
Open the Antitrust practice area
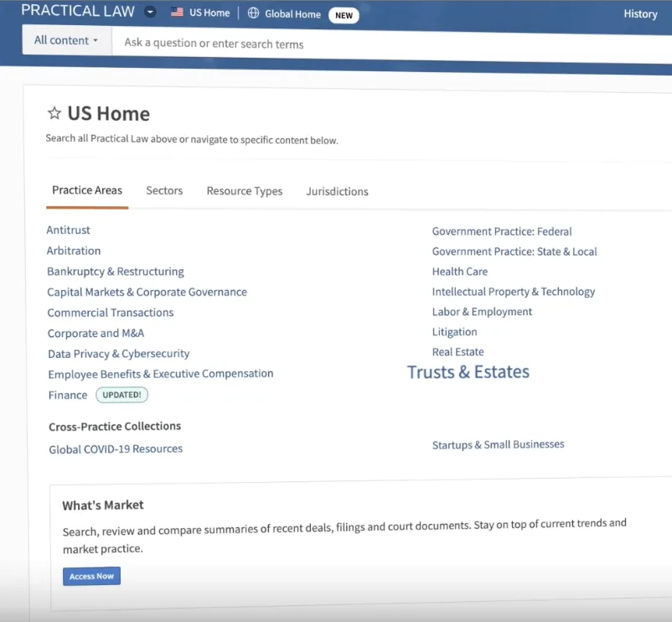point(69,231)
